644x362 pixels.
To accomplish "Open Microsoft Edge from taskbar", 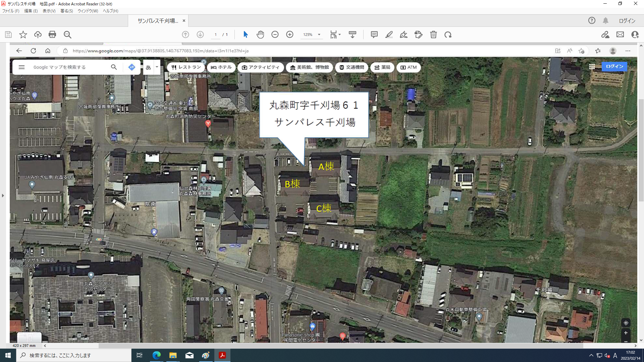I will [x=157, y=355].
